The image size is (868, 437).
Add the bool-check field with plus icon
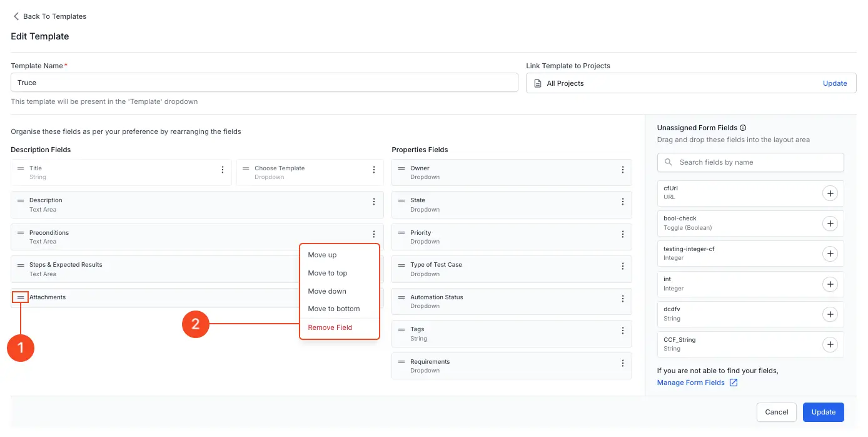pos(829,224)
